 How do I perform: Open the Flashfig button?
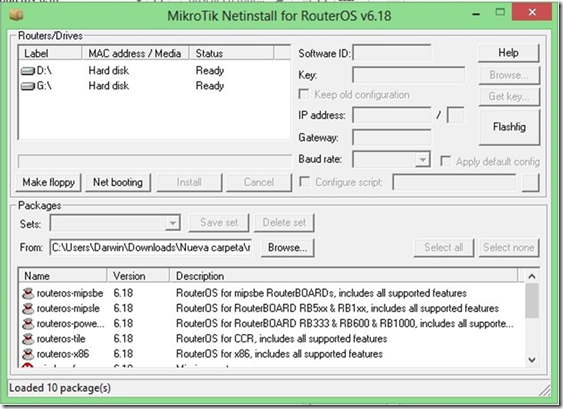pos(509,127)
